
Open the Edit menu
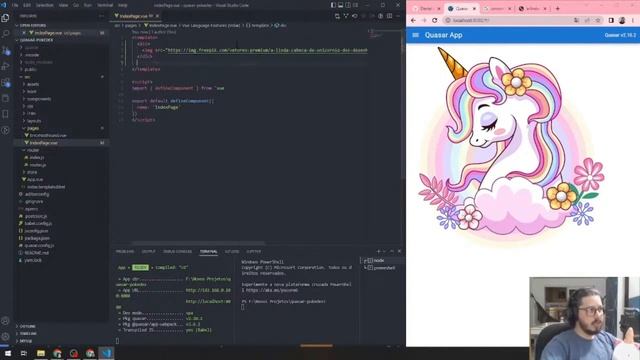pos(27,5)
